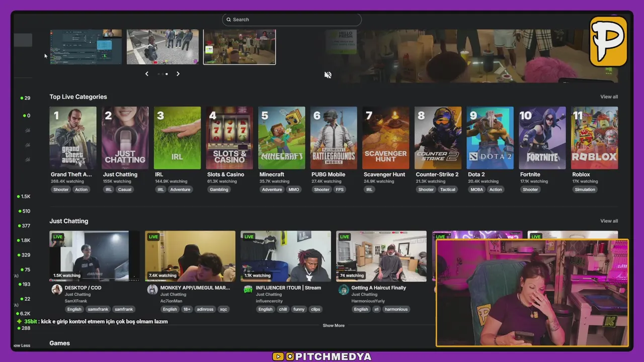The width and height of the screenshot is (644, 362).
Task: Click carousel pagination dots
Action: (163, 74)
